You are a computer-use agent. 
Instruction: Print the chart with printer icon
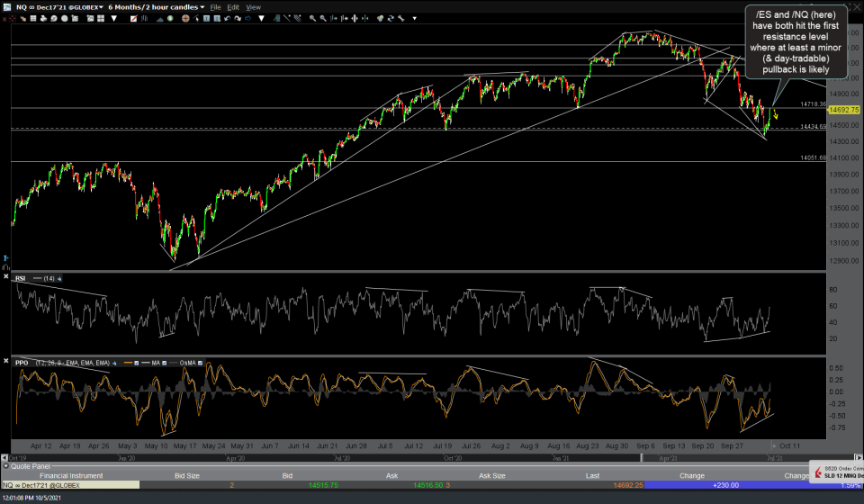coord(43,18)
